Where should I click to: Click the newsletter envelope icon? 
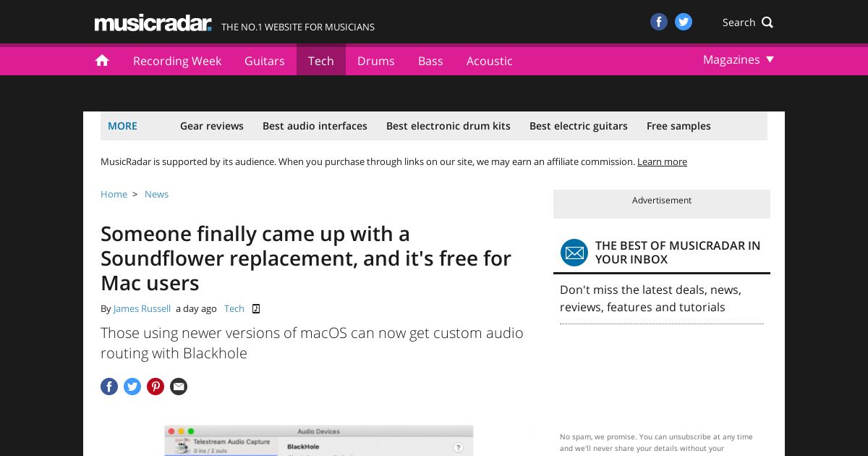[574, 253]
